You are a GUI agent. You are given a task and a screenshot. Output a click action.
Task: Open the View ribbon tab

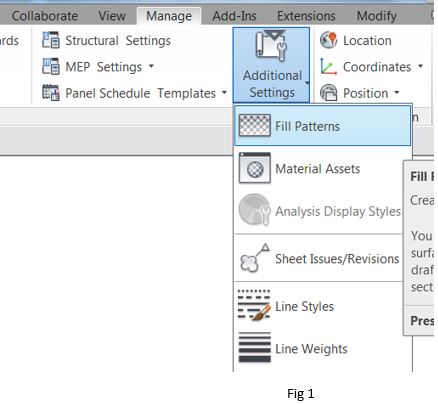tap(112, 16)
